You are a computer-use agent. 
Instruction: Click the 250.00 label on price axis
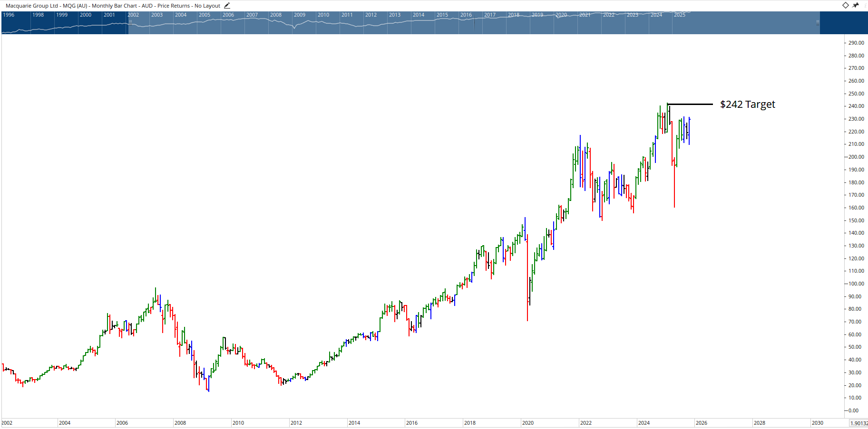[x=856, y=94]
